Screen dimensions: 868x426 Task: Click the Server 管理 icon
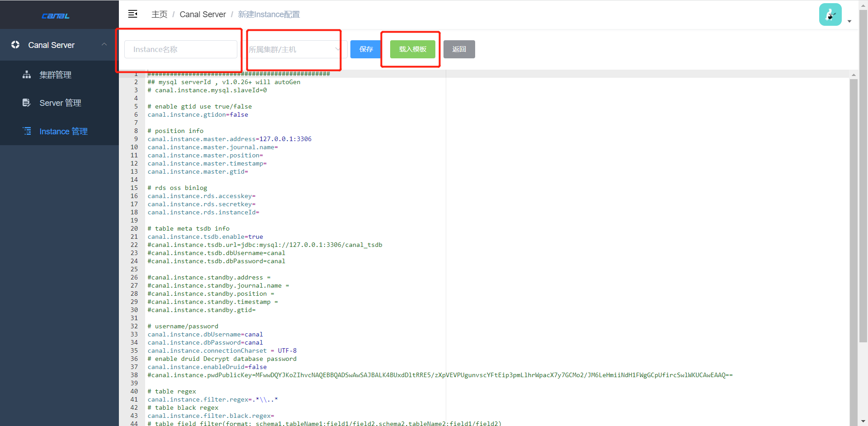[27, 103]
